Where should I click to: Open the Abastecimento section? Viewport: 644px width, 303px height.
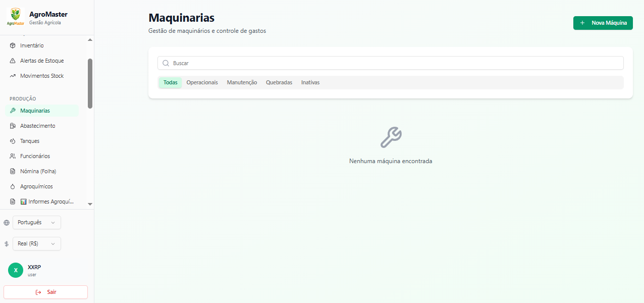42,126
